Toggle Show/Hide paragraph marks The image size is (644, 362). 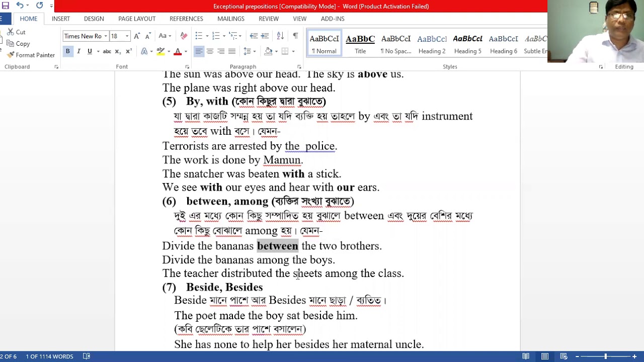pos(295,36)
